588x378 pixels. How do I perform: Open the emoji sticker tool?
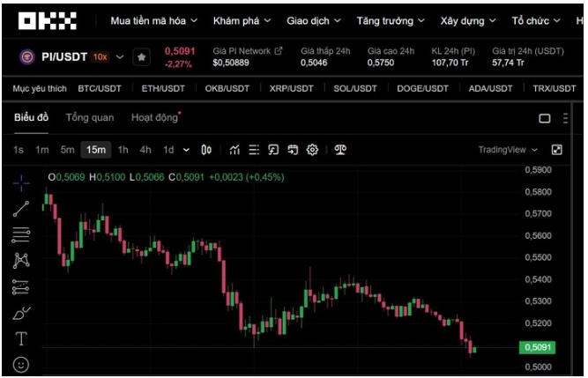click(21, 364)
